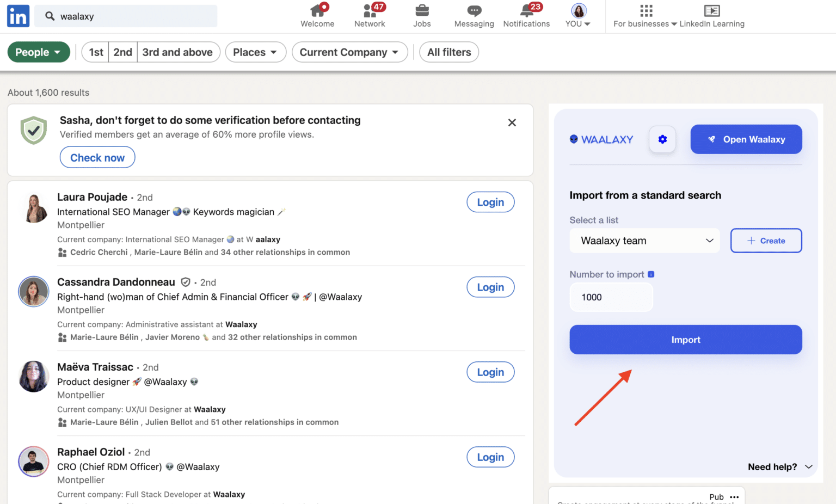
Task: Click the LinkedIn home logo
Action: click(x=17, y=16)
